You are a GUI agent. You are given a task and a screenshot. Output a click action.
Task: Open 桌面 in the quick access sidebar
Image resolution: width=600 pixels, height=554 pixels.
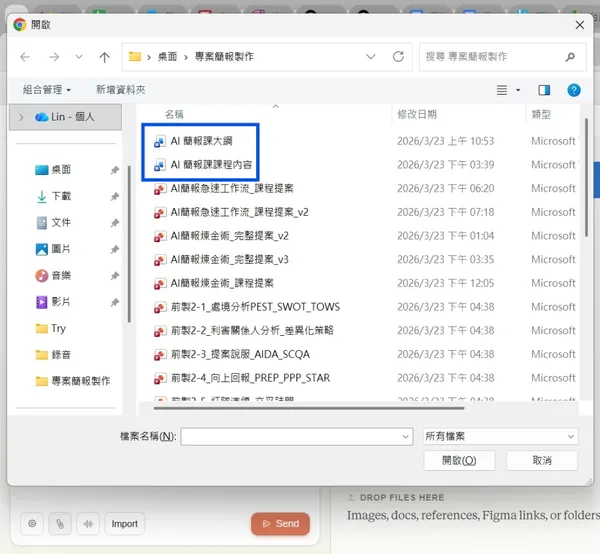[61, 169]
